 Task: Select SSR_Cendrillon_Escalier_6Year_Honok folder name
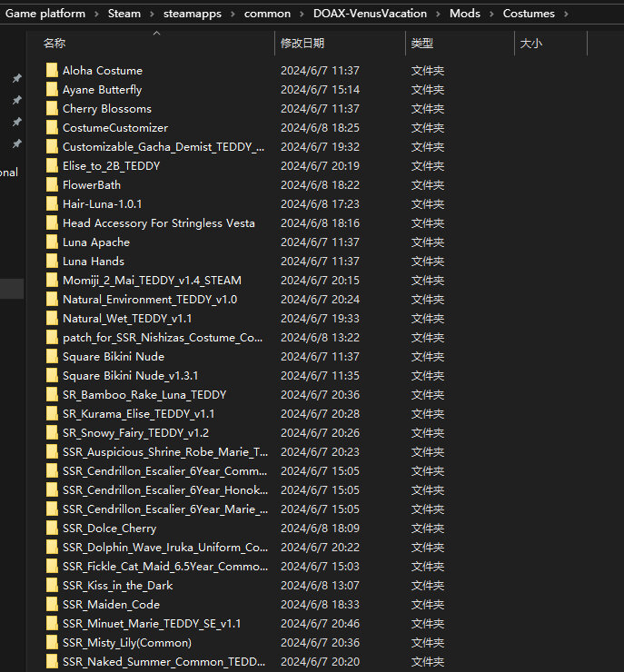coord(165,490)
